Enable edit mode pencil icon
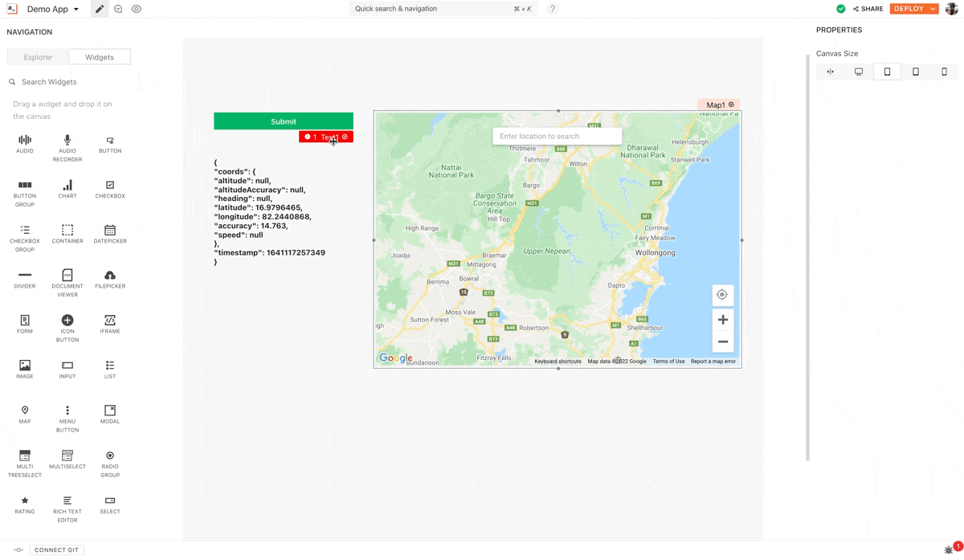 tap(100, 9)
